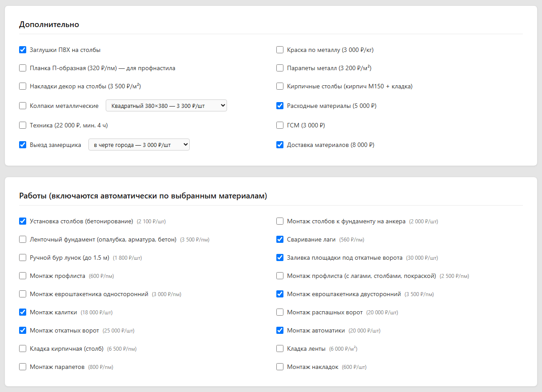Click the Дополнительно section heading
Viewport: 542px width, 392px height.
click(49, 24)
